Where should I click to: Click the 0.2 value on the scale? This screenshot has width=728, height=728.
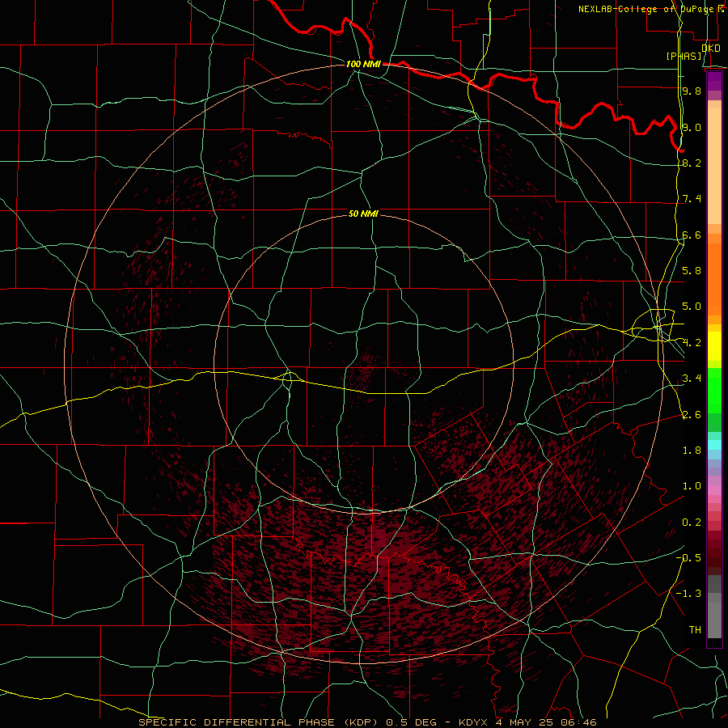pyautogui.click(x=692, y=523)
